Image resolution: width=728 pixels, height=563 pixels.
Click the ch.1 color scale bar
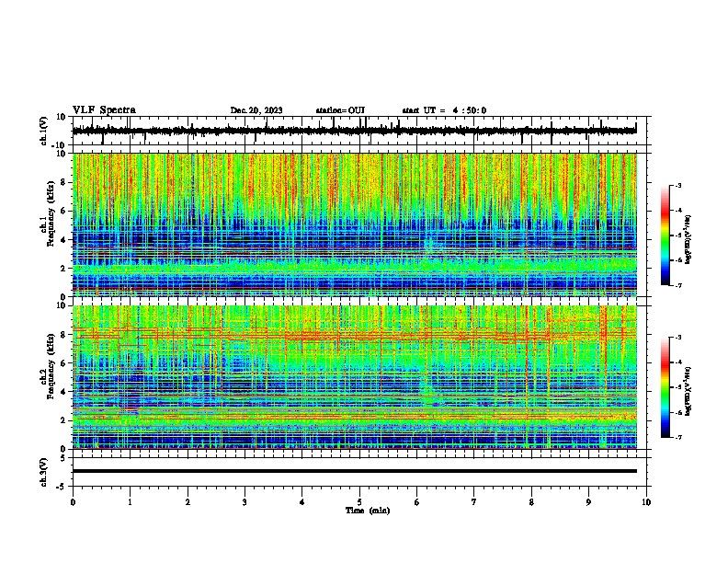tap(665, 236)
